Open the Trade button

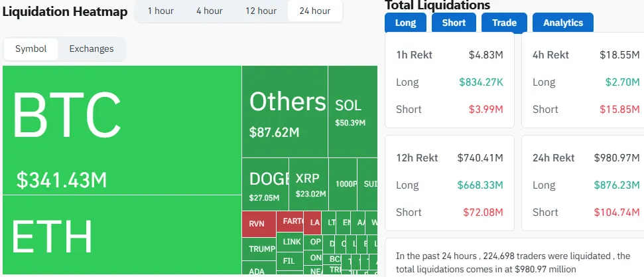click(x=504, y=23)
